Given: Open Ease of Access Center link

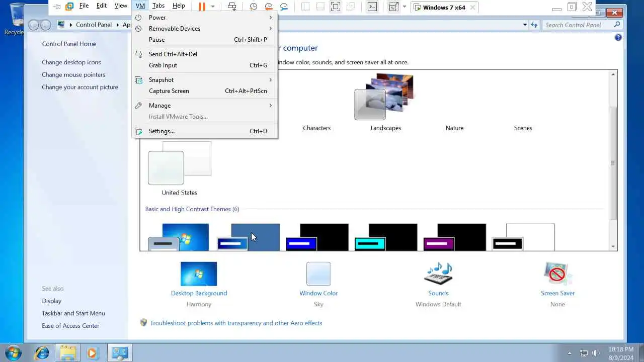Looking at the screenshot, I should [70, 326].
